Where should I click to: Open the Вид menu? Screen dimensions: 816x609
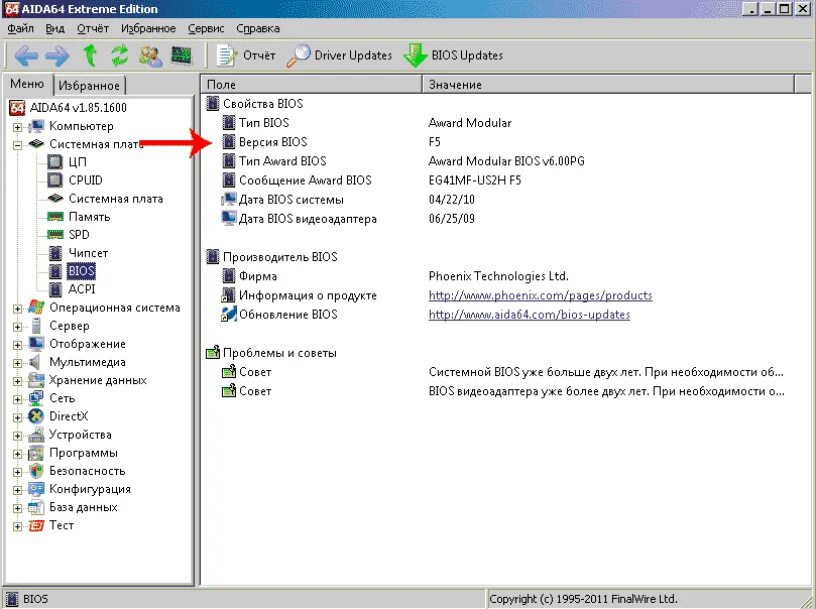tap(55, 29)
